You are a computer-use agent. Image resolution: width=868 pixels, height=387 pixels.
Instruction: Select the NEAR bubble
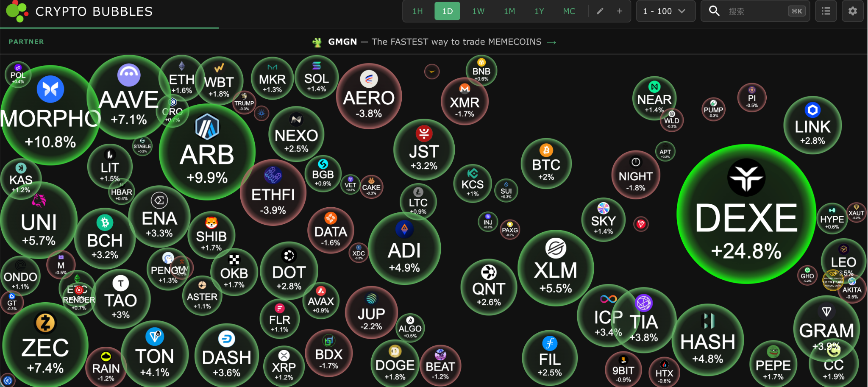(654, 99)
